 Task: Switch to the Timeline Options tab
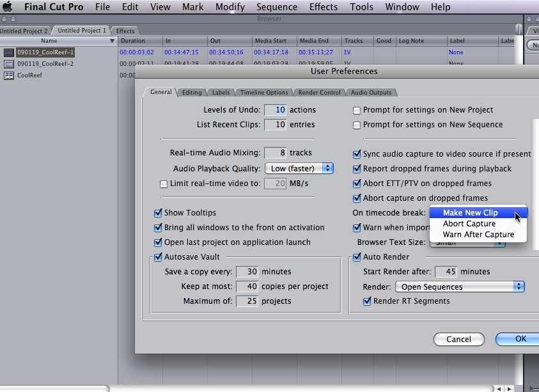pos(264,93)
